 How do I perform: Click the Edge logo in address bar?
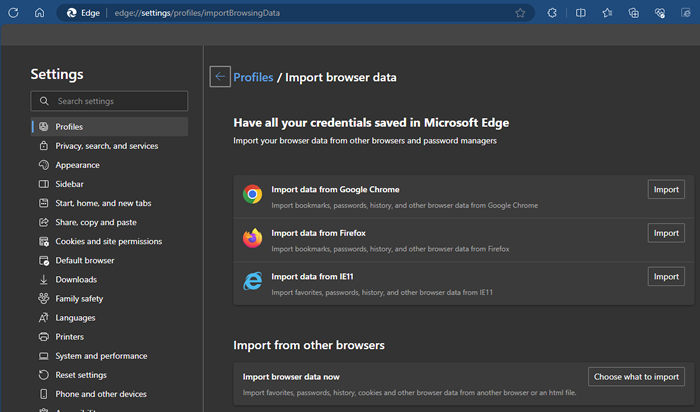[71, 13]
